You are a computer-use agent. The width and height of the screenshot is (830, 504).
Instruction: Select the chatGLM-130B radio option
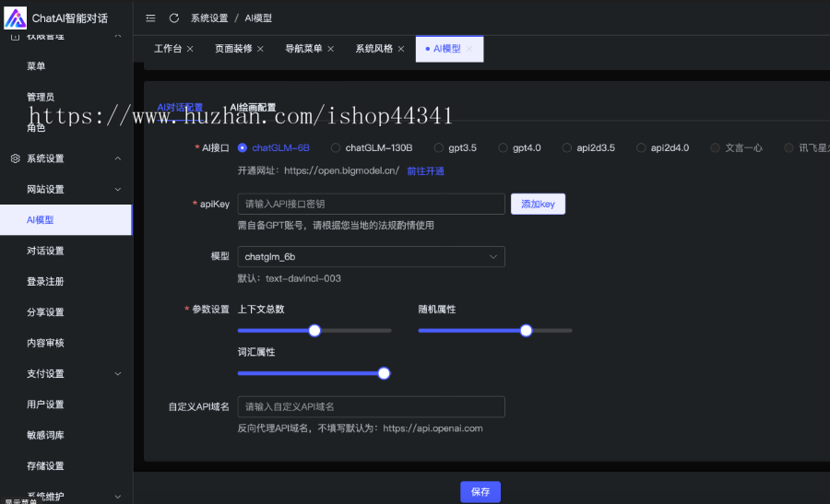[x=336, y=148]
